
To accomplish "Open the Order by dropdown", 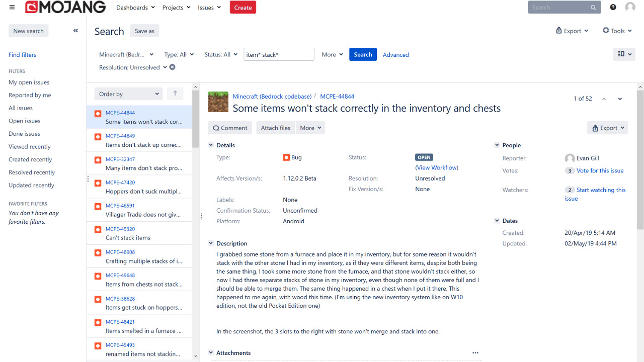I will [x=128, y=94].
